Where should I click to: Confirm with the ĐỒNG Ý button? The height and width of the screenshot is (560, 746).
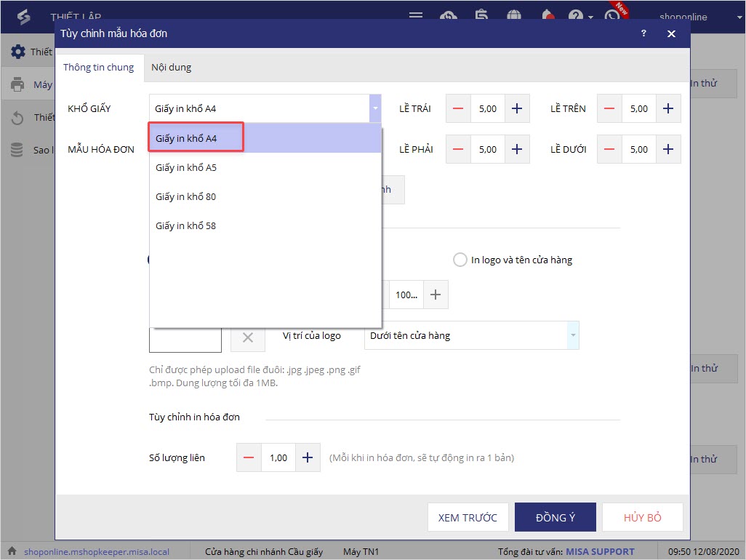click(556, 518)
